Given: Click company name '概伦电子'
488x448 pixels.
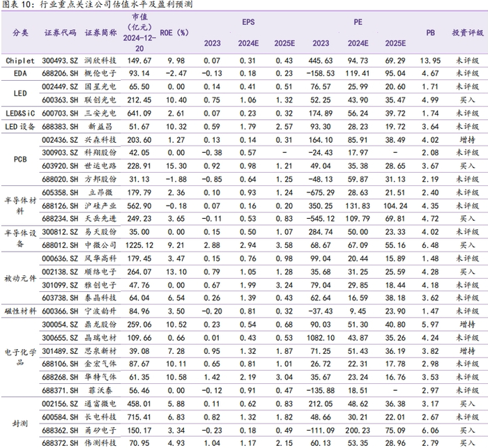Looking at the screenshot, I should coord(100,73).
